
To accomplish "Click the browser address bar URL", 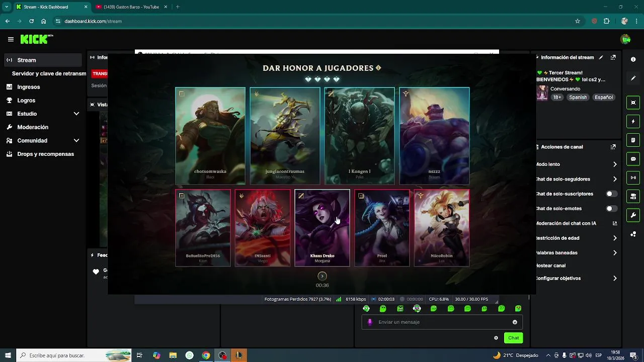I will (93, 21).
